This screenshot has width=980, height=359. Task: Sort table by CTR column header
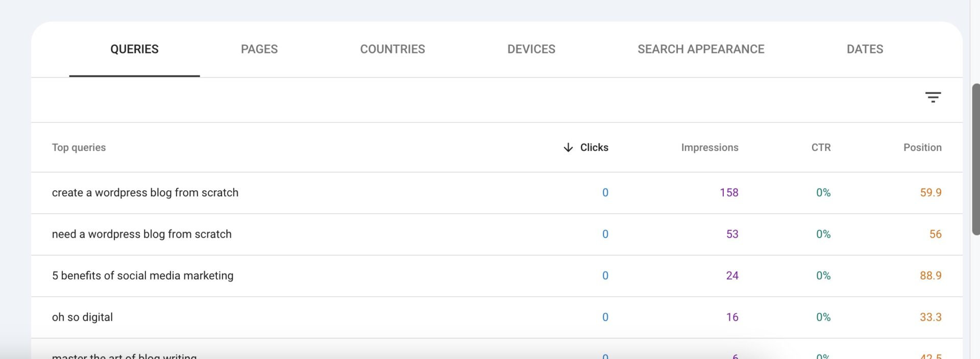click(x=821, y=147)
